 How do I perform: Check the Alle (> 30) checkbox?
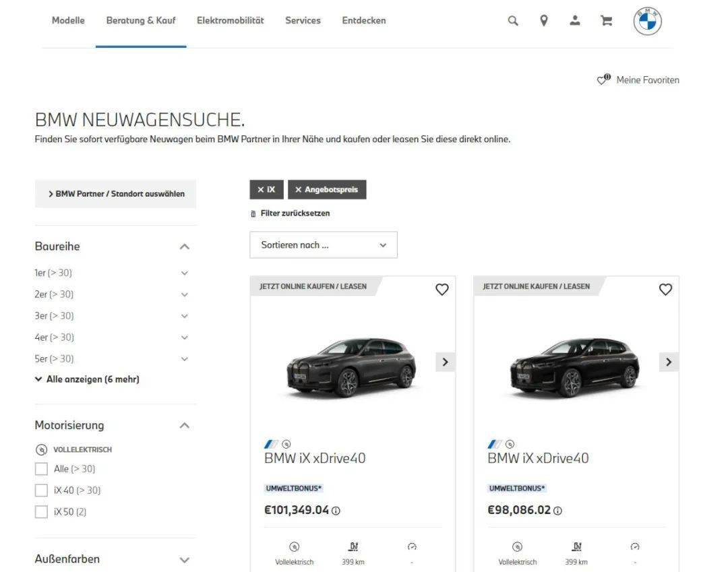click(x=41, y=469)
